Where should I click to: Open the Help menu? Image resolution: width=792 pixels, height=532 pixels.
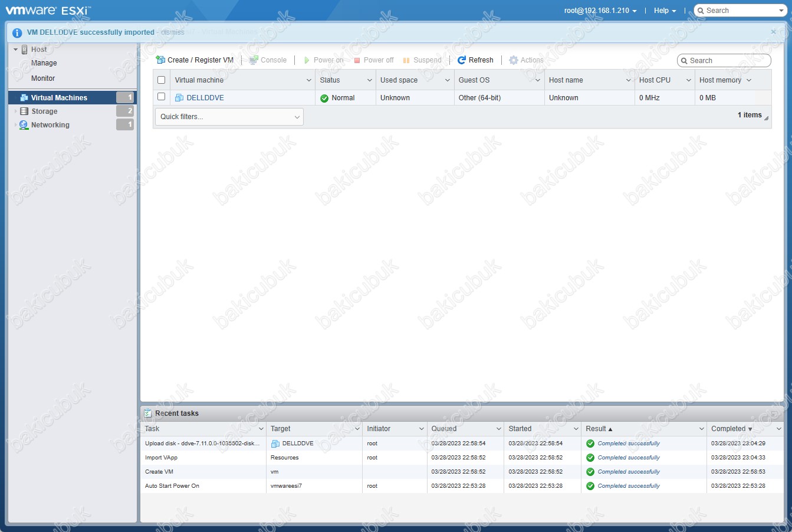665,11
